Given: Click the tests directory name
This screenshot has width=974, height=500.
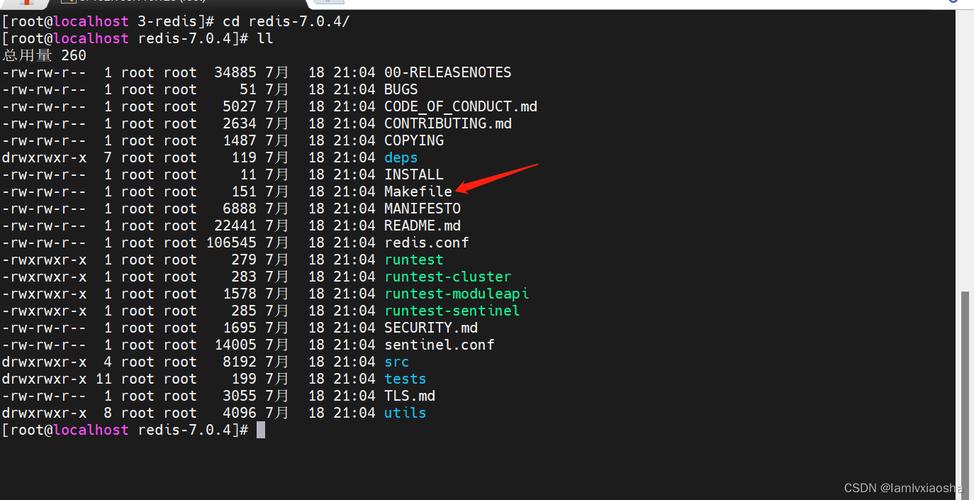Looking at the screenshot, I should (x=405, y=379).
